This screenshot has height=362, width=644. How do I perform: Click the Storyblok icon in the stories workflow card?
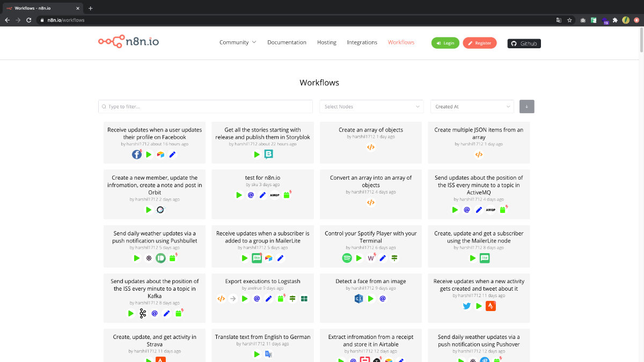click(269, 154)
